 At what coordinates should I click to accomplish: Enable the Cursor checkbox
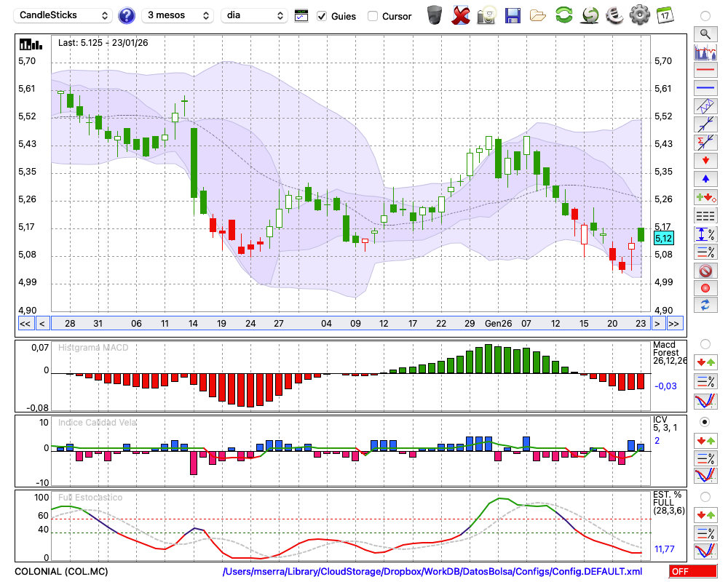373,16
